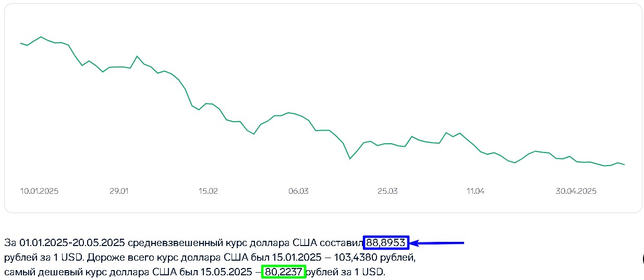
Task: Select the 15.02 date on the chart axis
Action: [x=208, y=191]
